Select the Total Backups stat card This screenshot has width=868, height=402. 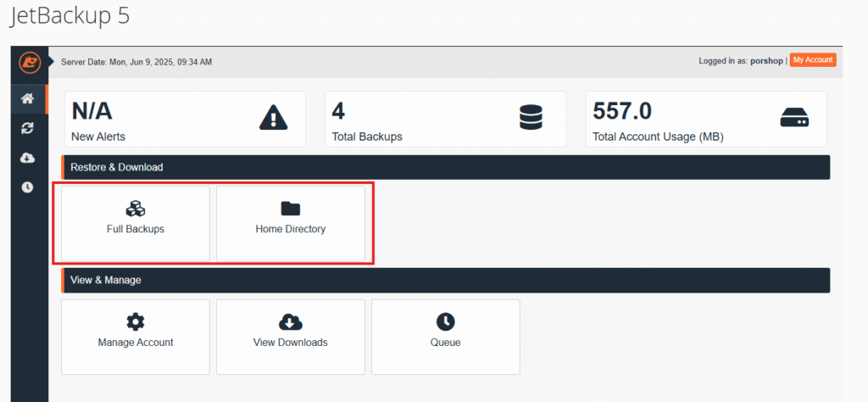(446, 119)
